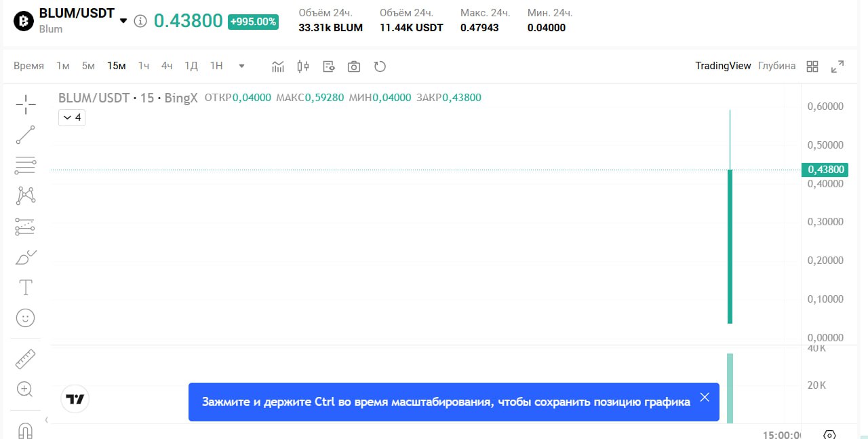The image size is (868, 439).
Task: Select the crosshair cursor tool
Action: pos(26,104)
